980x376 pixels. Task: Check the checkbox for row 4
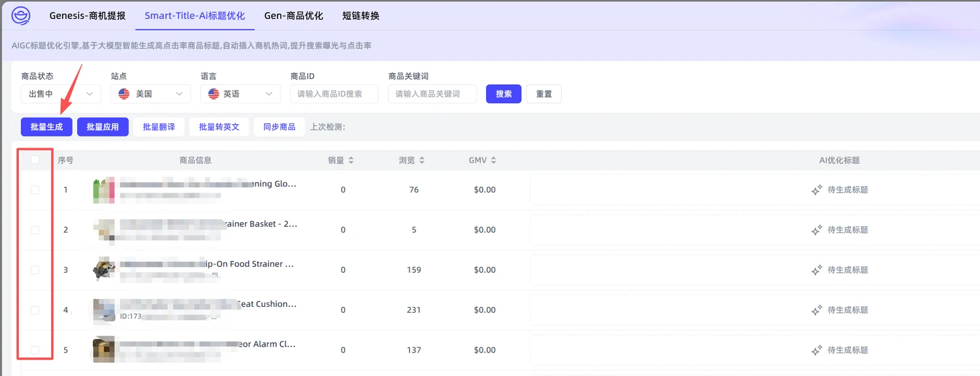35,310
